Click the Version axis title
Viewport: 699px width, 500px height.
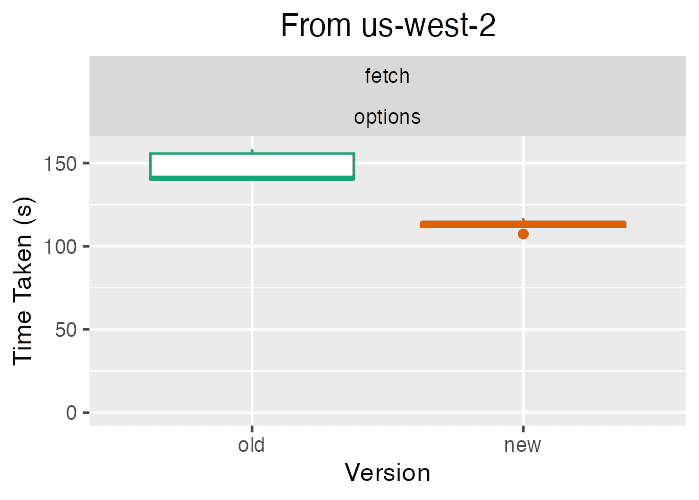(x=387, y=473)
